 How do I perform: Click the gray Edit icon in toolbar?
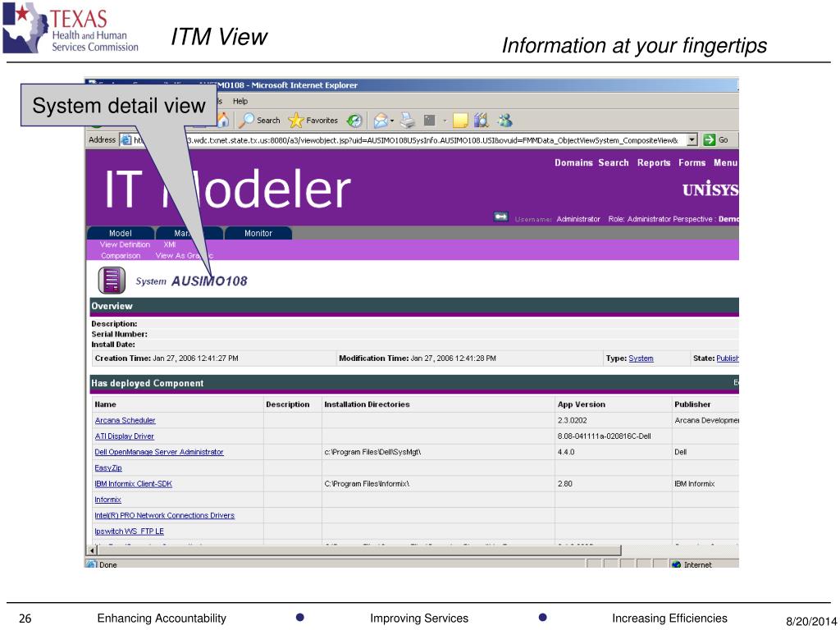tap(429, 121)
